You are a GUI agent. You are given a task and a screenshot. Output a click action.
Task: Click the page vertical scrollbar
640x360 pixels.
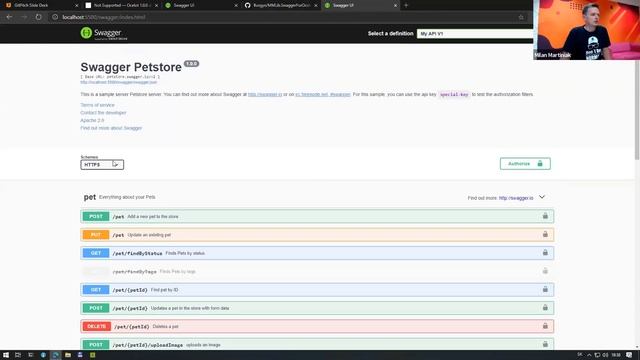click(x=637, y=110)
